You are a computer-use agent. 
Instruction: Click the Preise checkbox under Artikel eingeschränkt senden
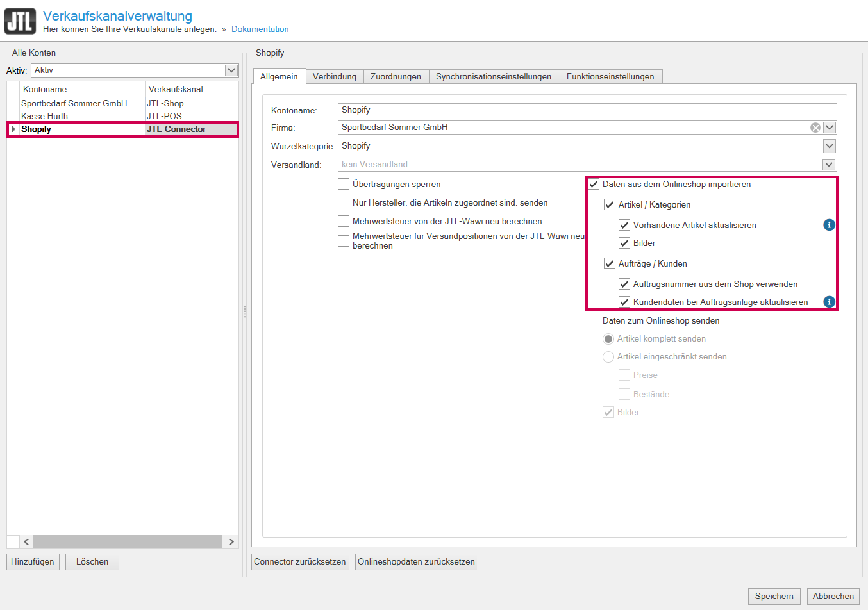(x=624, y=375)
